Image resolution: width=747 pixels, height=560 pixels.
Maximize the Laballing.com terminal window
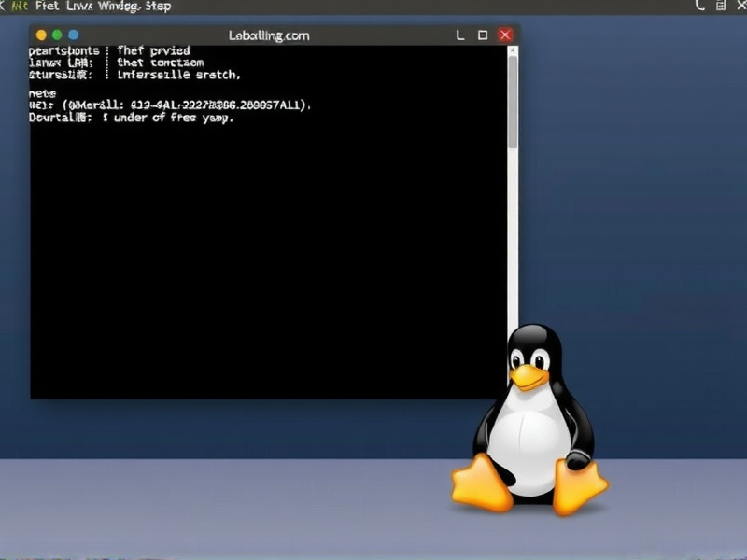(x=482, y=35)
